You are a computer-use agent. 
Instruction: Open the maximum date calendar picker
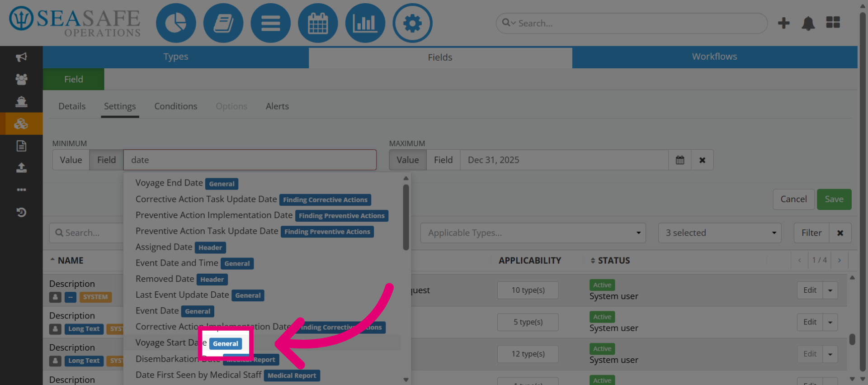[679, 160]
